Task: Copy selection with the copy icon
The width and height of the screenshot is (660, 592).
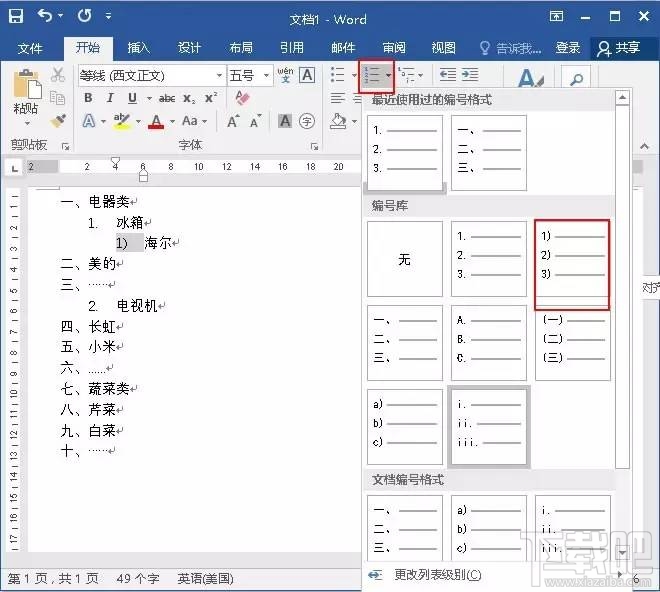Action: (58, 98)
